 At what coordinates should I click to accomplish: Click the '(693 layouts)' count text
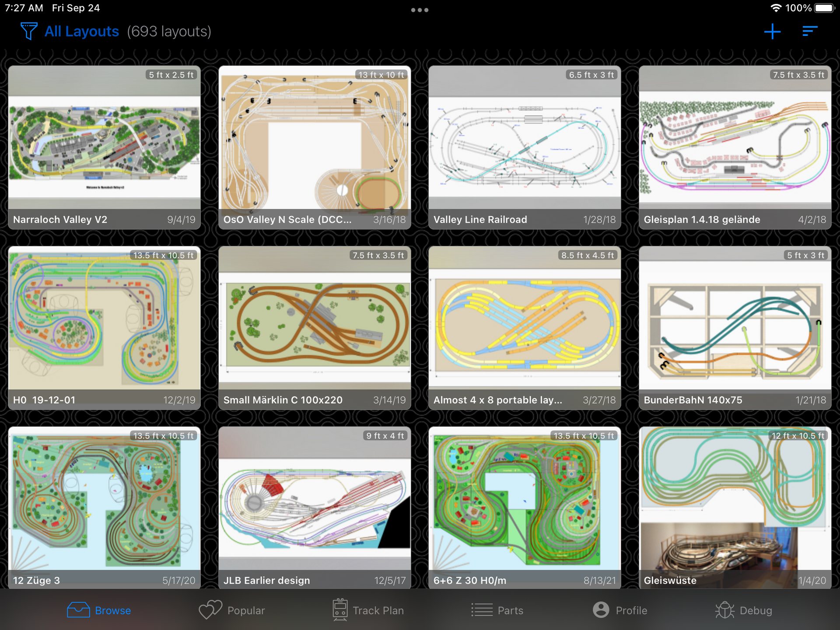click(169, 31)
